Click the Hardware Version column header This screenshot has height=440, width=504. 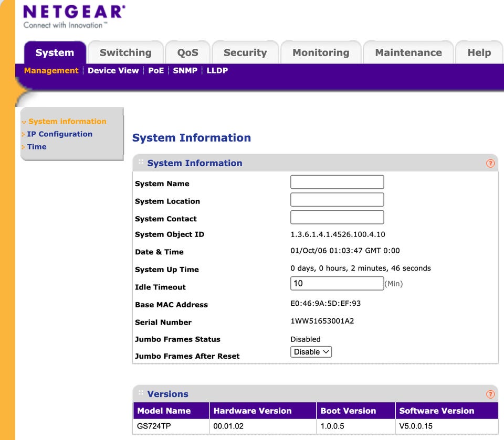[263, 411]
